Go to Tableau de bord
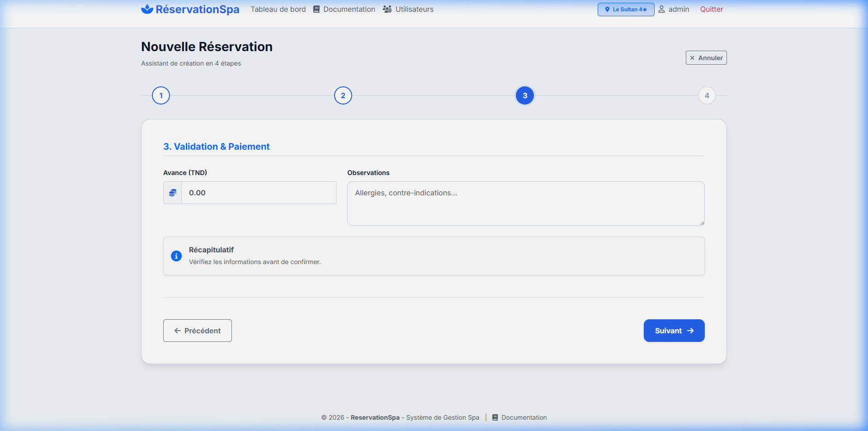The image size is (868, 431). coord(278,9)
